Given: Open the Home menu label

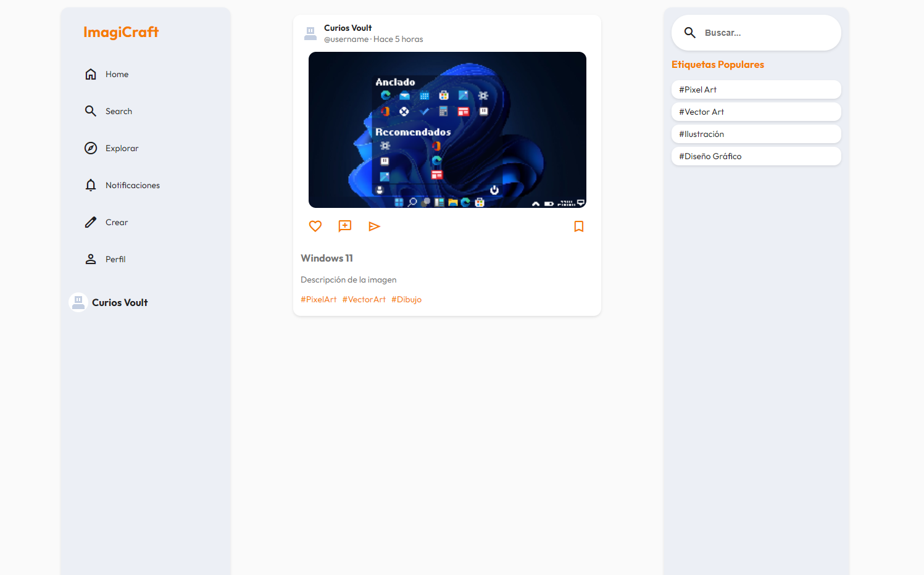Looking at the screenshot, I should click(117, 74).
